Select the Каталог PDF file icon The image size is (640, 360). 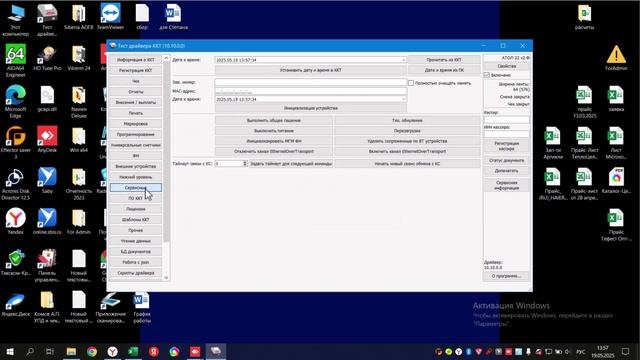point(616,180)
